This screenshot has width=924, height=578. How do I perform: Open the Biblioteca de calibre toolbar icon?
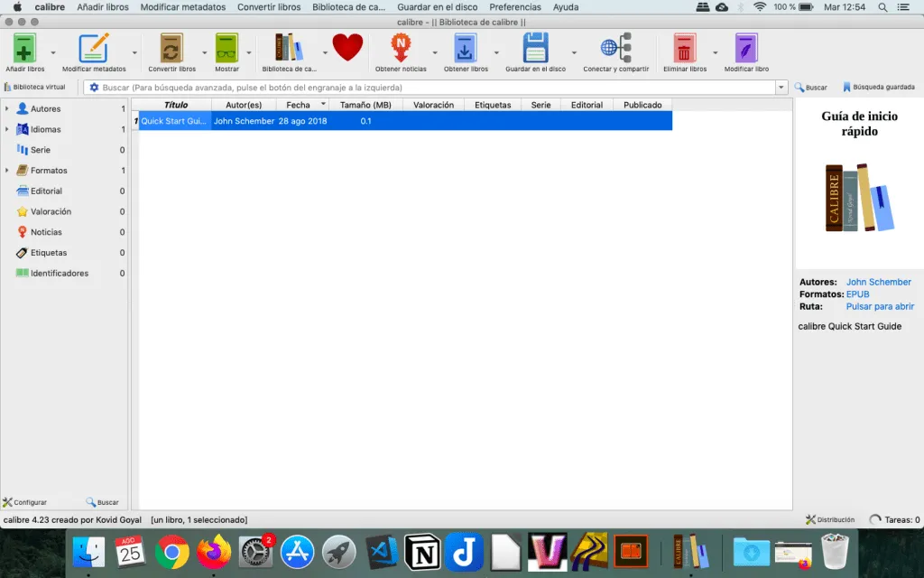point(289,49)
